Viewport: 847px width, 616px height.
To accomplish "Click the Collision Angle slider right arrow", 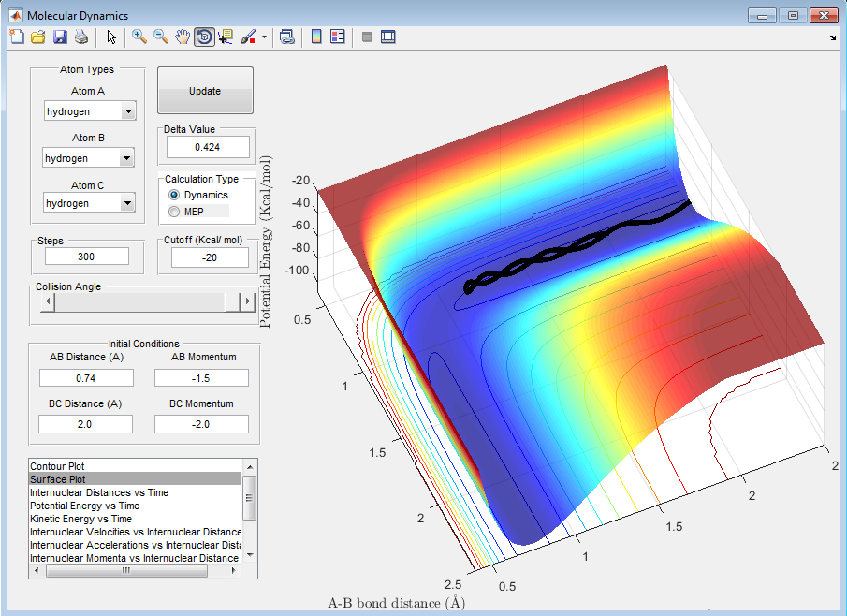I will tap(248, 301).
